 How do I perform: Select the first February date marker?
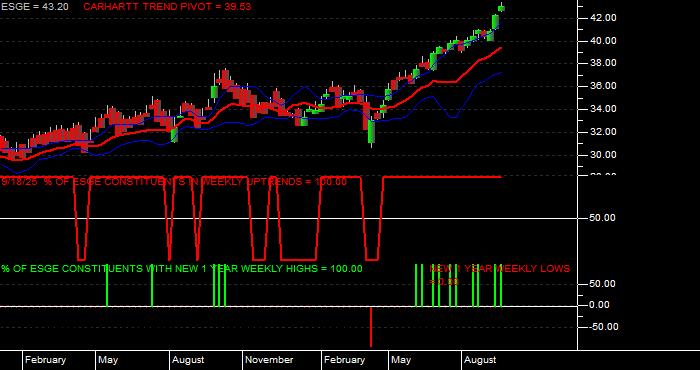point(46,360)
